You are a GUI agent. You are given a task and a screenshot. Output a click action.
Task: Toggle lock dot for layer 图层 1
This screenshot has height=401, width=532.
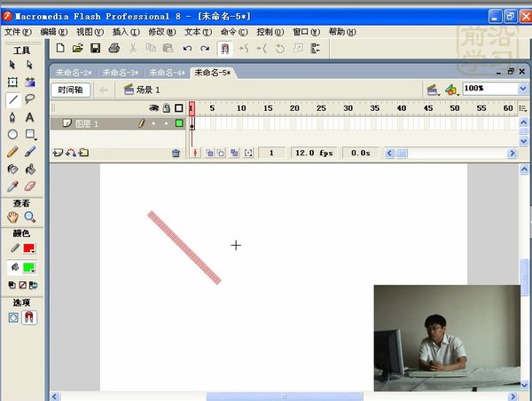click(x=166, y=123)
